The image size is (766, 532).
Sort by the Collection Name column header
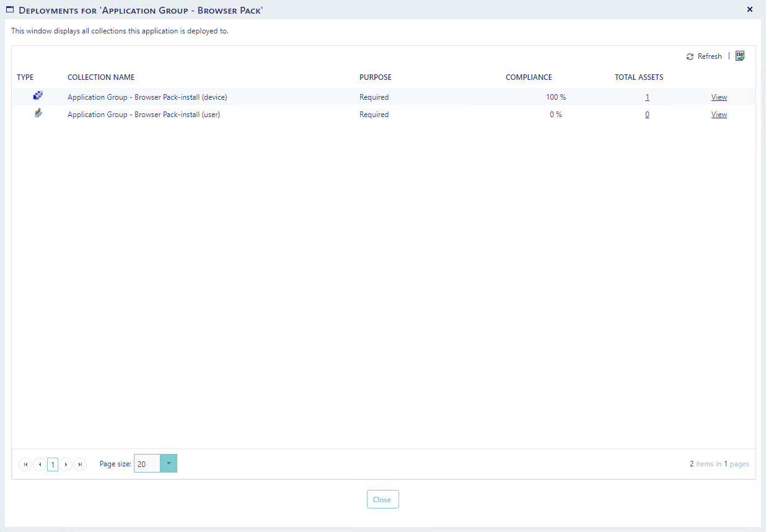click(101, 77)
